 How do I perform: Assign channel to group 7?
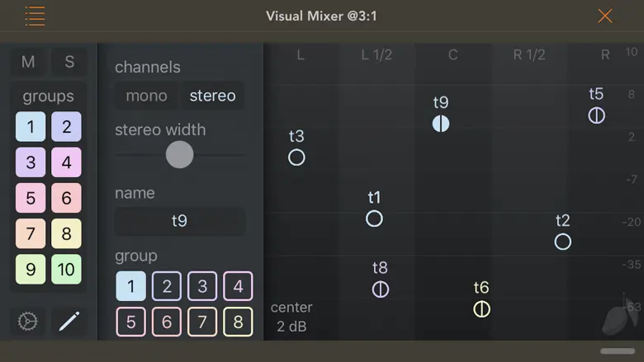coord(202,322)
